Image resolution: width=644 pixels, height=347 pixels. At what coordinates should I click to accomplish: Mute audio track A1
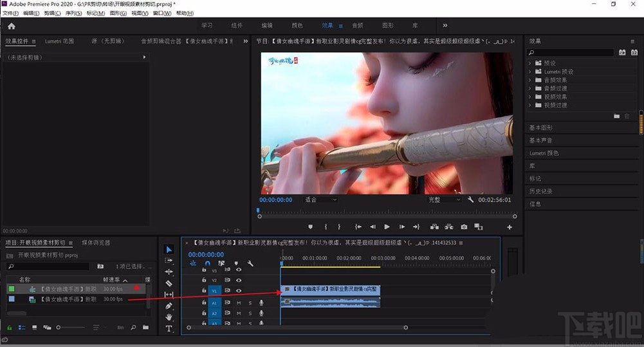239,303
